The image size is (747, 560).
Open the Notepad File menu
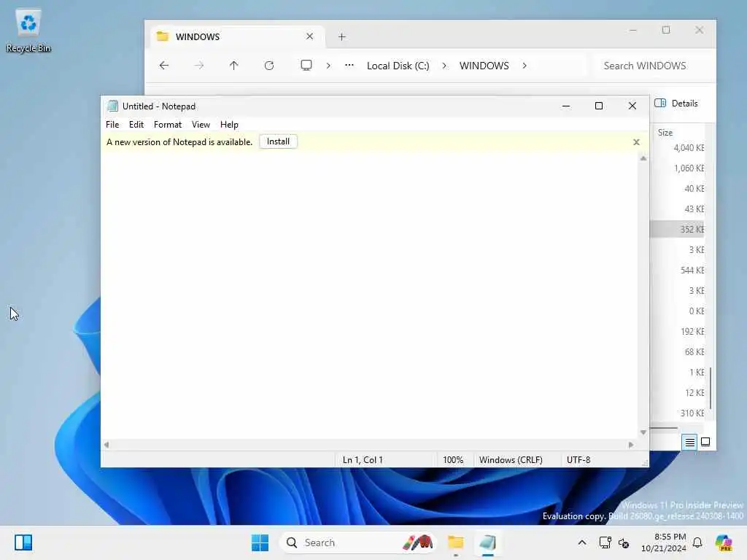pos(112,124)
